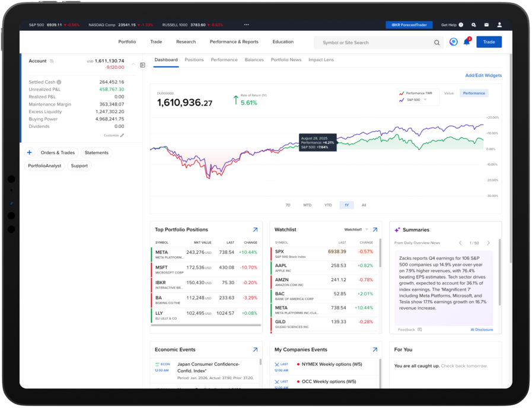Switch chart to Performance mode
The width and height of the screenshot is (532, 408).
click(x=474, y=93)
